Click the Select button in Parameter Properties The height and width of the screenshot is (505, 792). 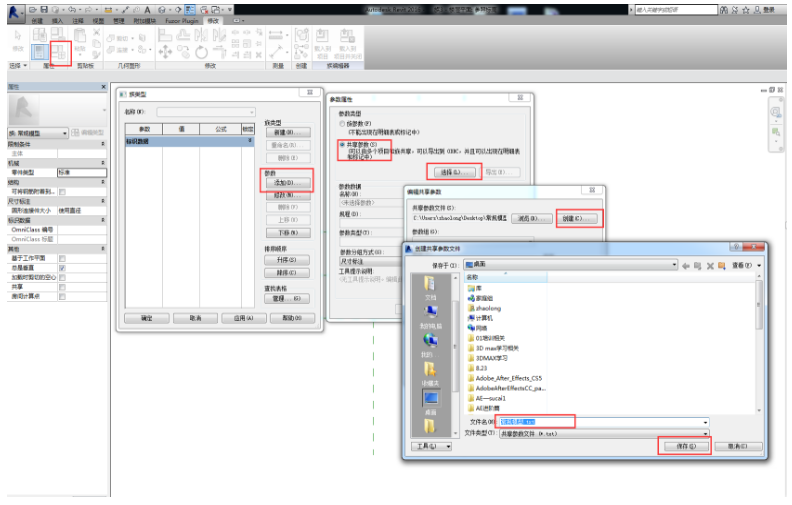point(454,172)
